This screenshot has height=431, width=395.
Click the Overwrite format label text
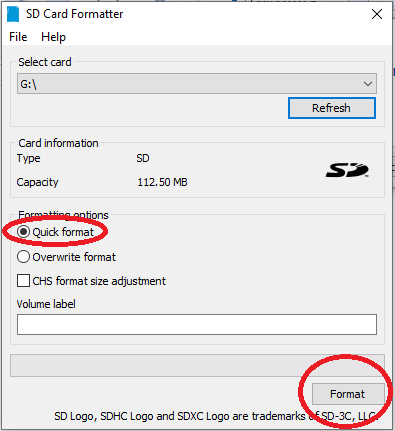[x=74, y=257]
